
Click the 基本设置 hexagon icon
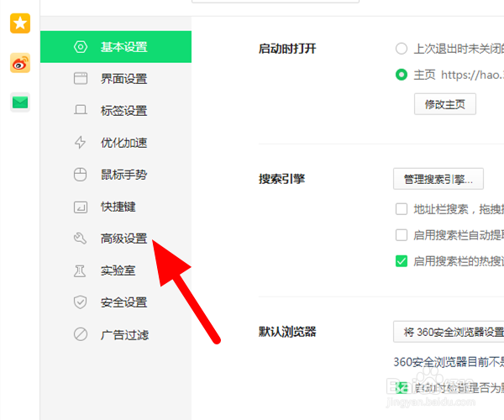coord(81,47)
